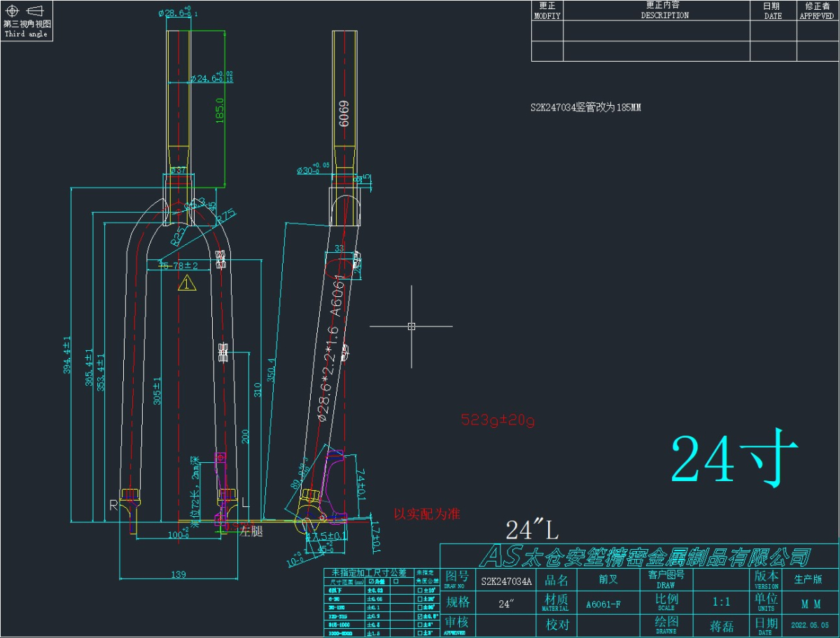The image size is (840, 638).
Task: Toggle the checked tolerance column header box
Action: point(370,582)
